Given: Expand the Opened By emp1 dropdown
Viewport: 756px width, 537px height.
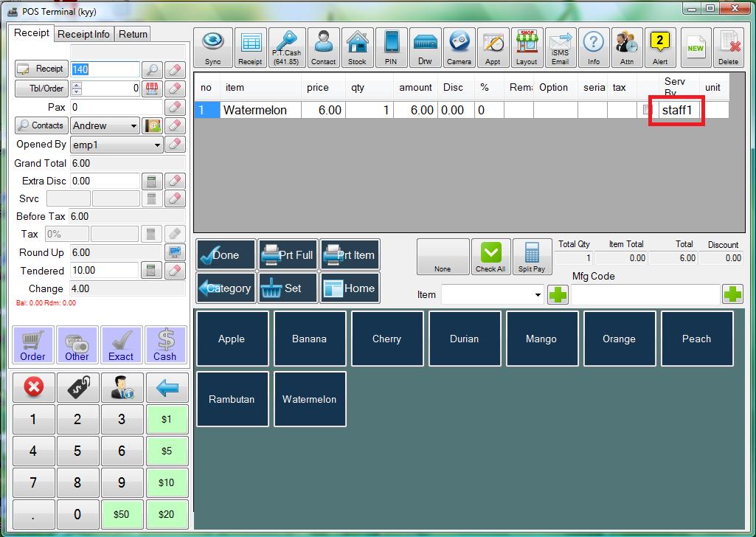Looking at the screenshot, I should click(x=157, y=145).
